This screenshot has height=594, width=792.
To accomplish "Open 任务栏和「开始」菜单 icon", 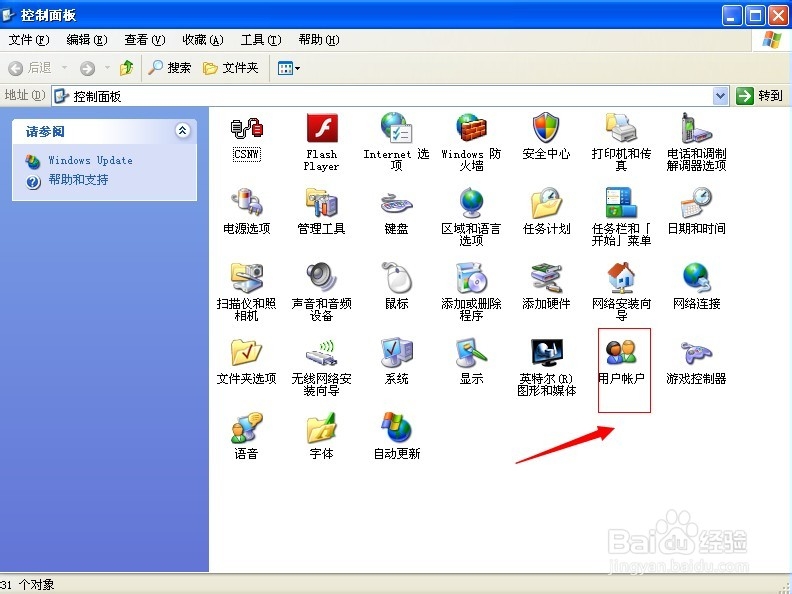I will tap(621, 203).
